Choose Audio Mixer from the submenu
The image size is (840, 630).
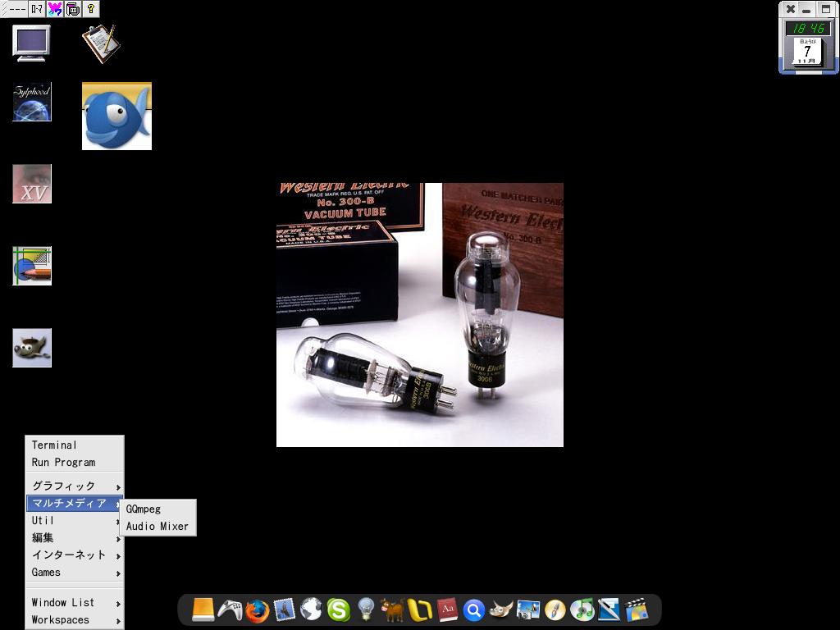[x=157, y=526]
